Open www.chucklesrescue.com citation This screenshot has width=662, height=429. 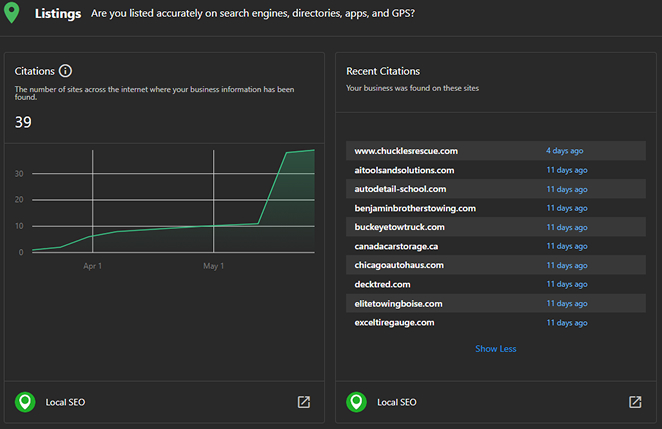point(406,151)
